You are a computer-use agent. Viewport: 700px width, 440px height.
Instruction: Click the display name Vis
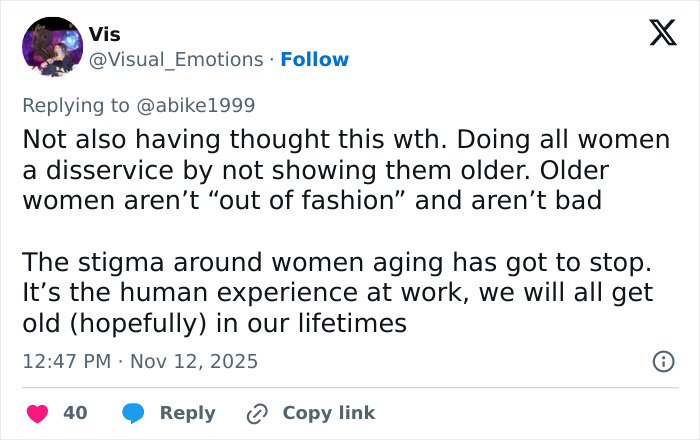point(104,34)
